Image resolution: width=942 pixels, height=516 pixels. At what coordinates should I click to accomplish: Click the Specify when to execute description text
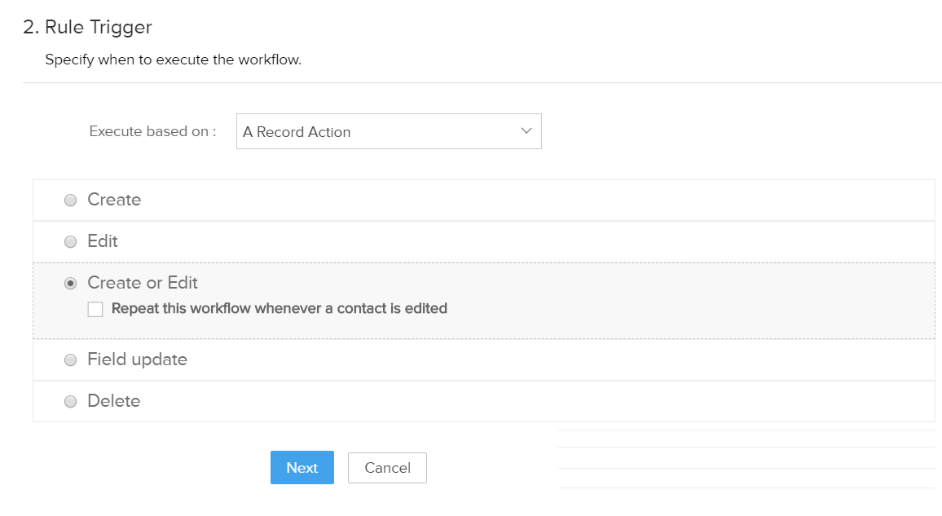(173, 59)
